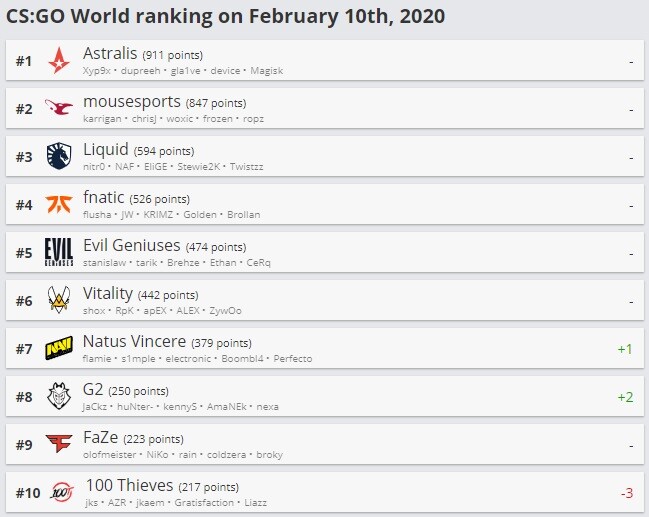This screenshot has width=649, height=517.
Task: Click the 100 Thieves logo
Action: 59,492
